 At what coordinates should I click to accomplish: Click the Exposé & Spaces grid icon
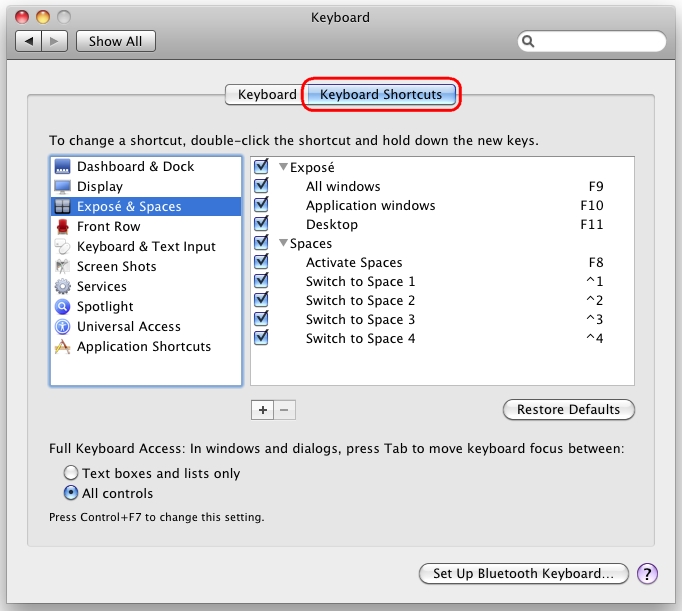click(63, 207)
